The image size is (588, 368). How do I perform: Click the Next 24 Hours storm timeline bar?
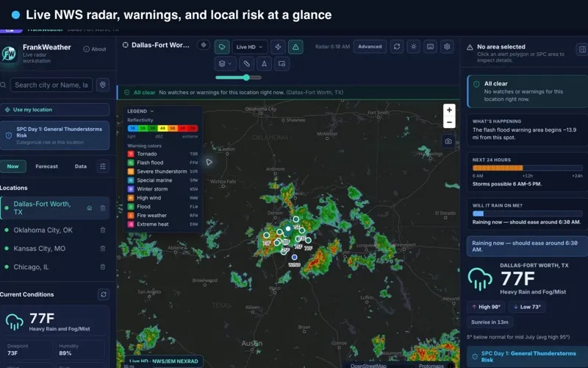point(527,168)
